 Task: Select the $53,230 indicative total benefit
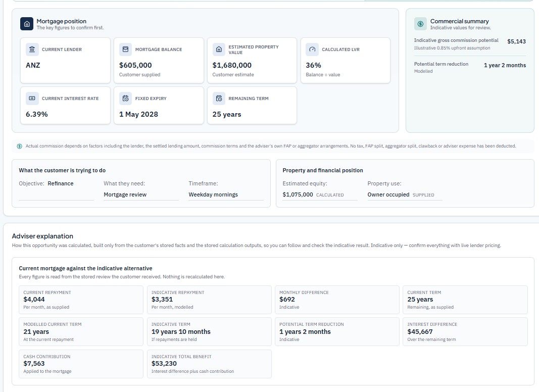pyautogui.click(x=164, y=364)
